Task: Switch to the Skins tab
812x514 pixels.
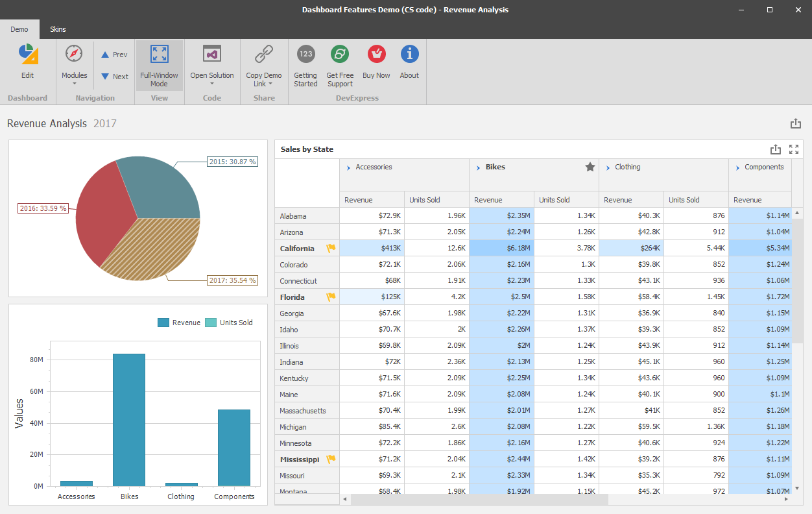Action: (58, 29)
